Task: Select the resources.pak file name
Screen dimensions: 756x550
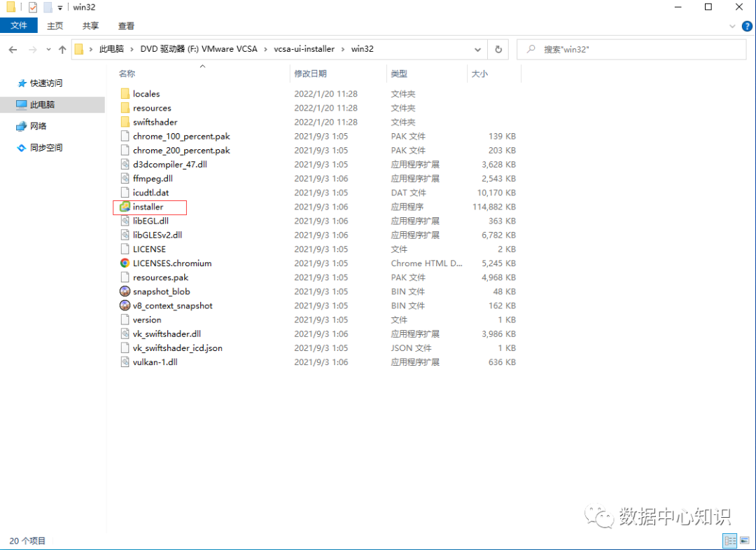Action: (160, 277)
